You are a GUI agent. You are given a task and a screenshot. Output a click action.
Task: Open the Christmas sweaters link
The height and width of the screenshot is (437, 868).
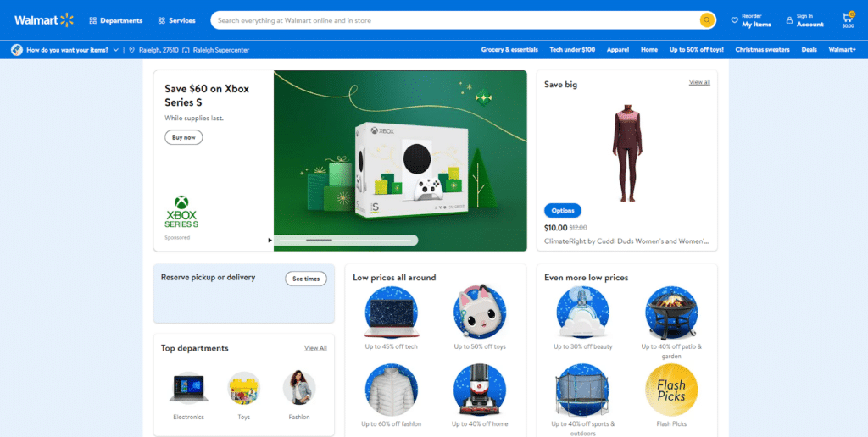pyautogui.click(x=762, y=50)
